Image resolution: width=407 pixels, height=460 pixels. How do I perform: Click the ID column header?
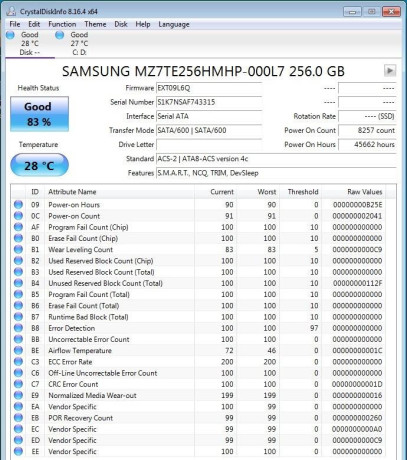pos(35,192)
